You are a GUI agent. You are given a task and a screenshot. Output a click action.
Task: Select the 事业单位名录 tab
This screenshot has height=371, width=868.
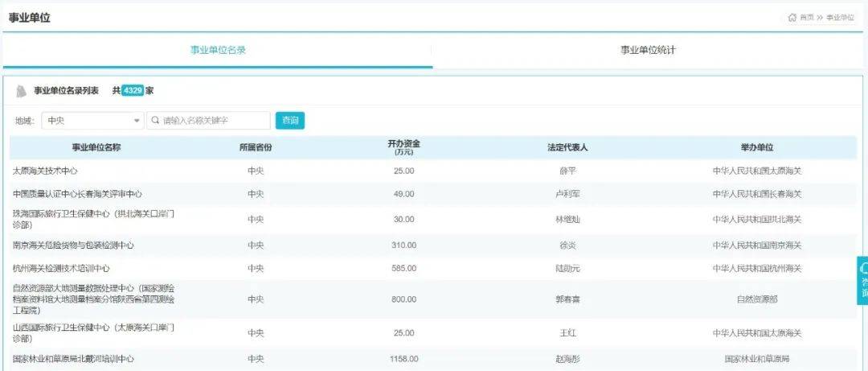click(218, 50)
